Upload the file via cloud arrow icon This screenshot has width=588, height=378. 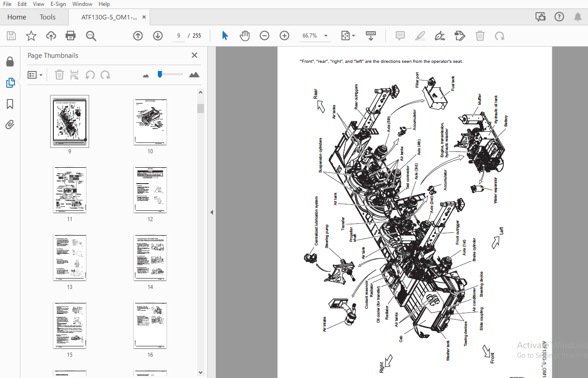51,36
